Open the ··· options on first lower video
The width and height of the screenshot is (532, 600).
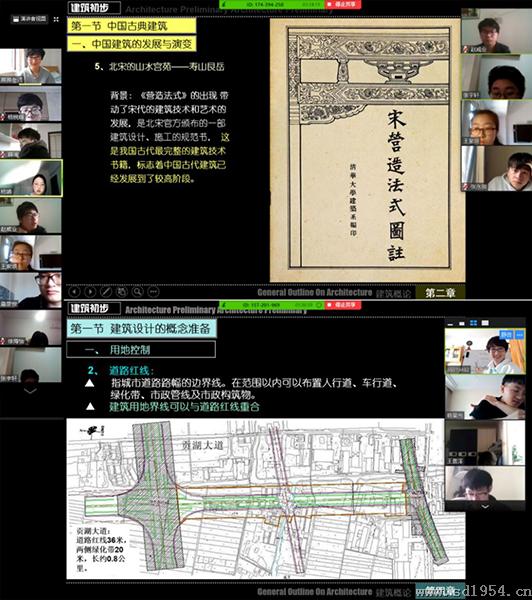pyautogui.click(x=519, y=334)
